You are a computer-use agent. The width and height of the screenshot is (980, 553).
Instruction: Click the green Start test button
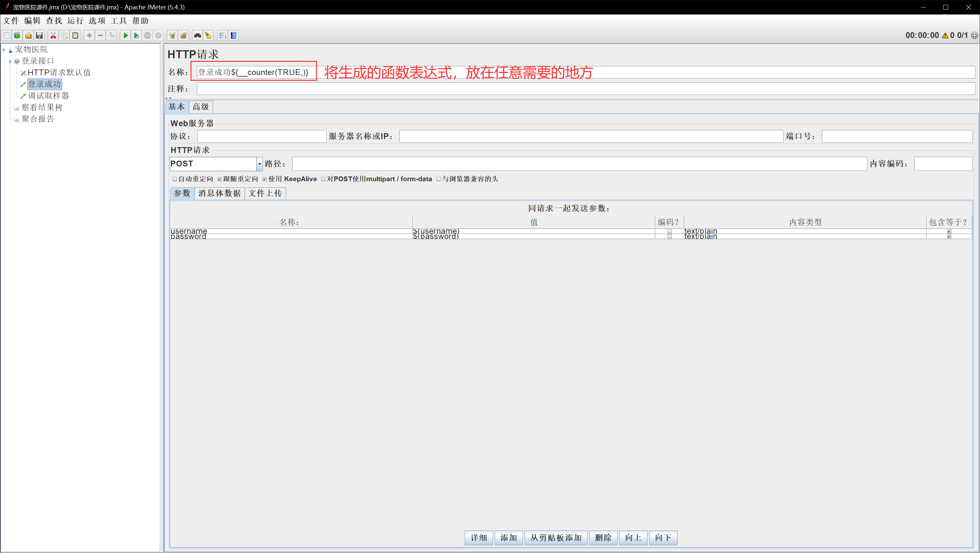click(125, 35)
